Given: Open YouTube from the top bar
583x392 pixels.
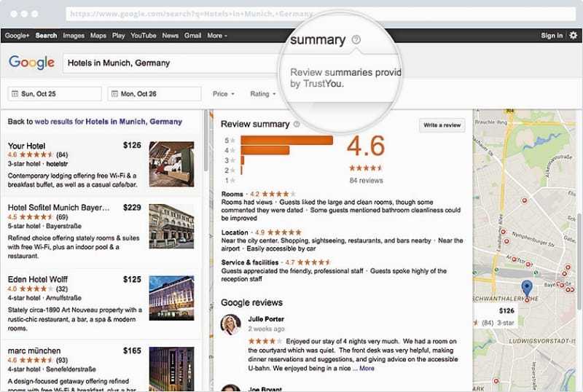Looking at the screenshot, I should (144, 36).
